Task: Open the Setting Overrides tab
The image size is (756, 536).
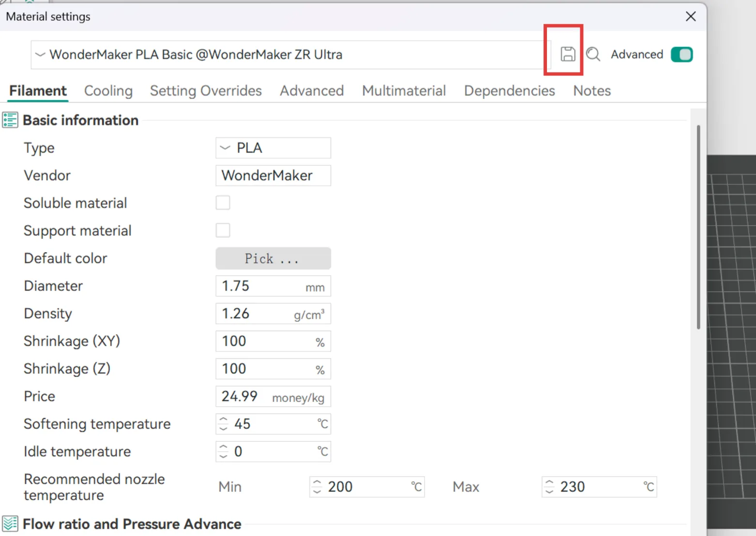Action: [x=206, y=91]
